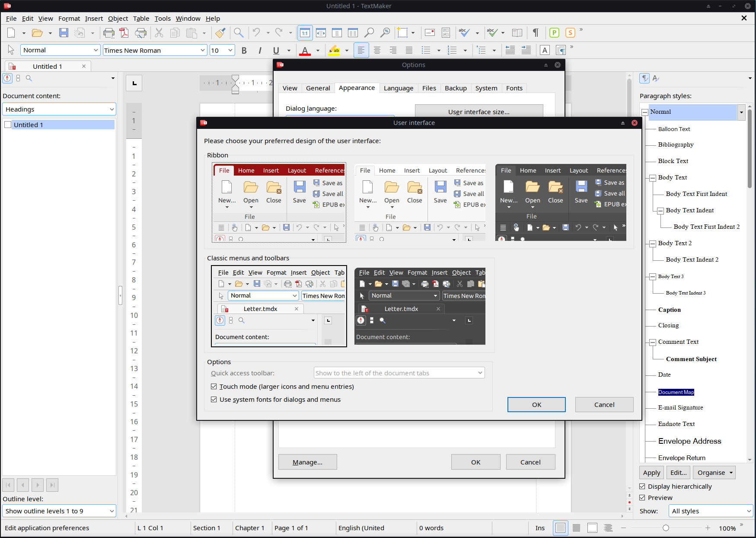Click the Underline U icon

coord(276,51)
